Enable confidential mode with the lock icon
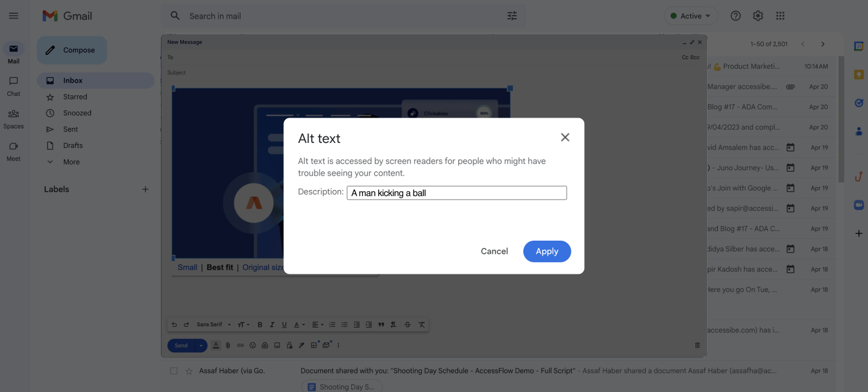 point(289,344)
